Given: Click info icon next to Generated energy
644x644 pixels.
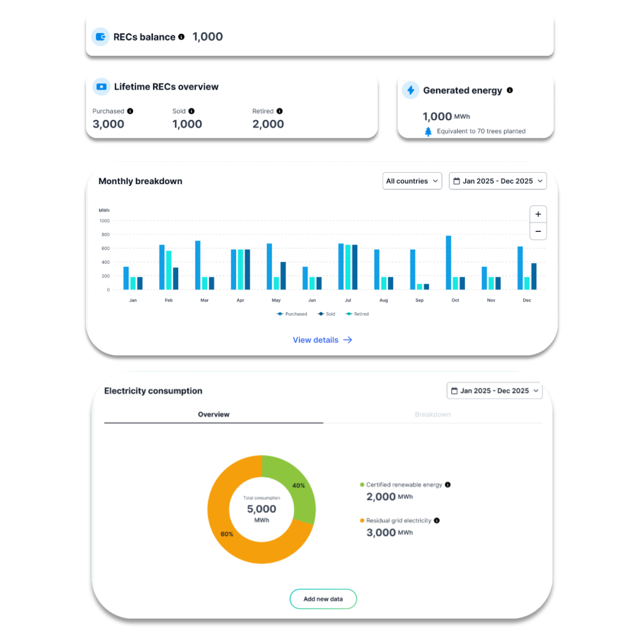Looking at the screenshot, I should pos(510,90).
